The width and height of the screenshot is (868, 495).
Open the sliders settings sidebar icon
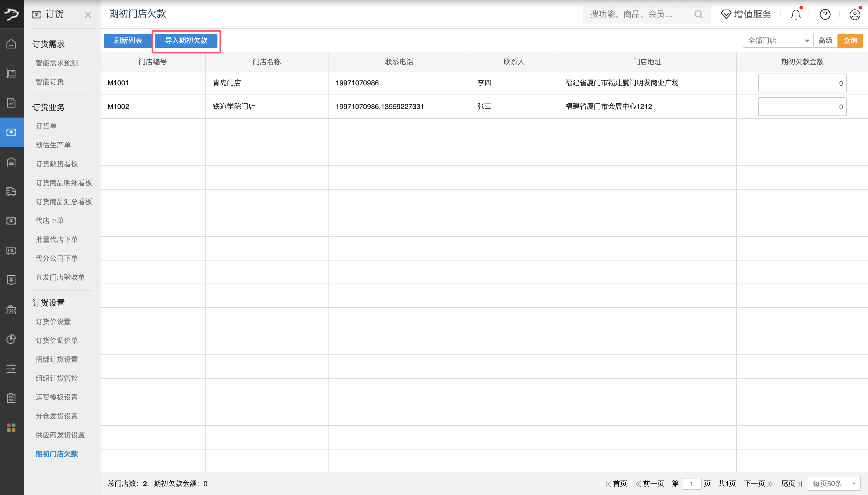[11, 369]
